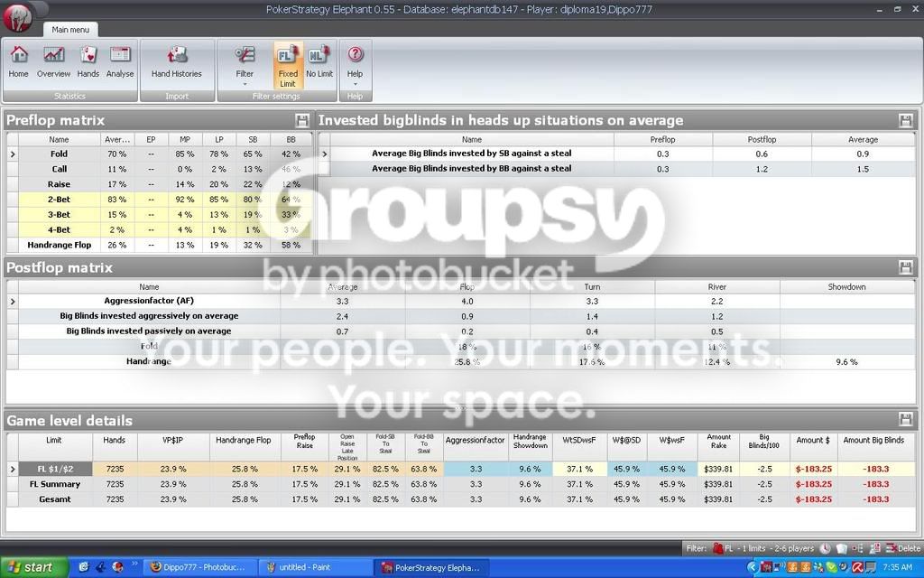924x578 pixels.
Task: Click the -183.25 amount cell in FL $1/$2 row
Action: 813,470
